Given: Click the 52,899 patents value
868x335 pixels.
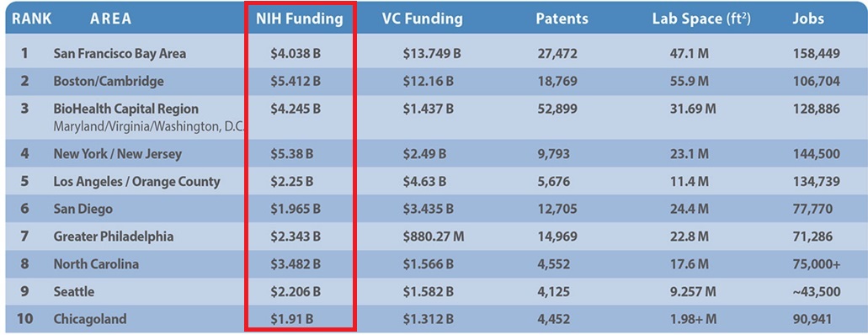Looking at the screenshot, I should point(556,109).
